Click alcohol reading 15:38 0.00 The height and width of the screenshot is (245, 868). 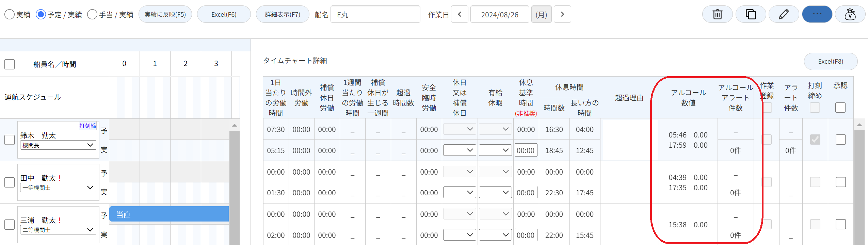coord(688,225)
